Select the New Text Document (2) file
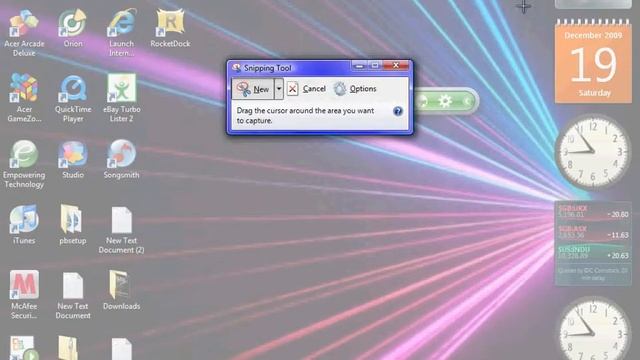This screenshot has width=640, height=360. 121,230
